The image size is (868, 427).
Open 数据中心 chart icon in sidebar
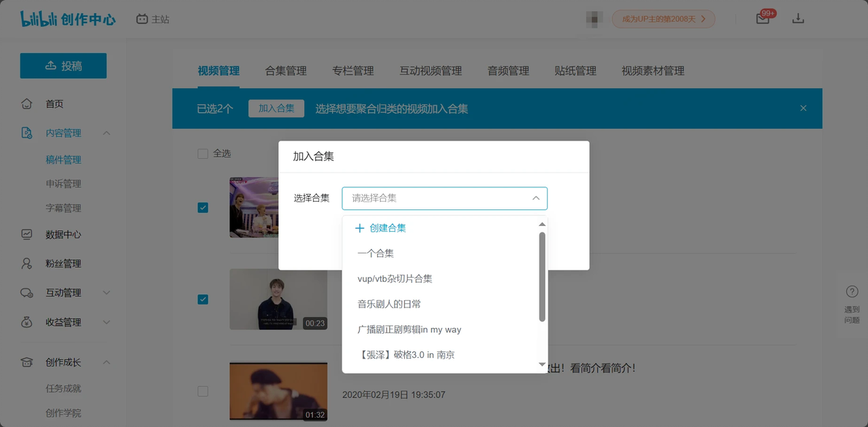26,235
